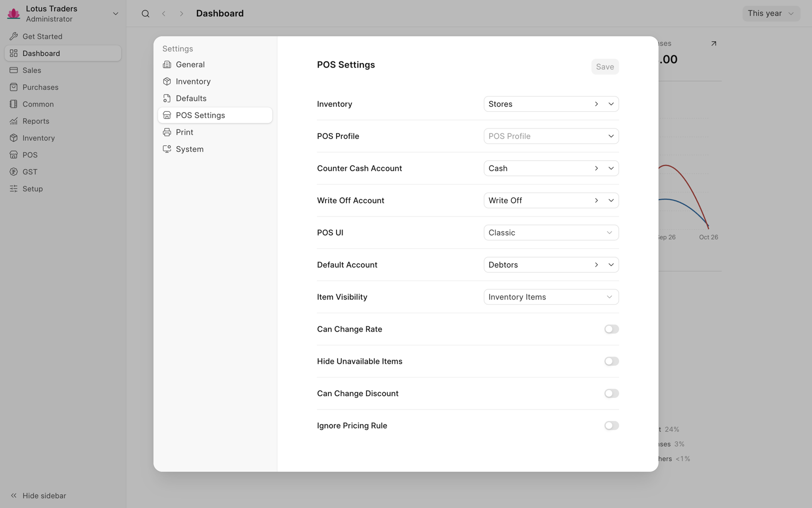
Task: Enable Can Change Rate toggle
Action: click(612, 329)
